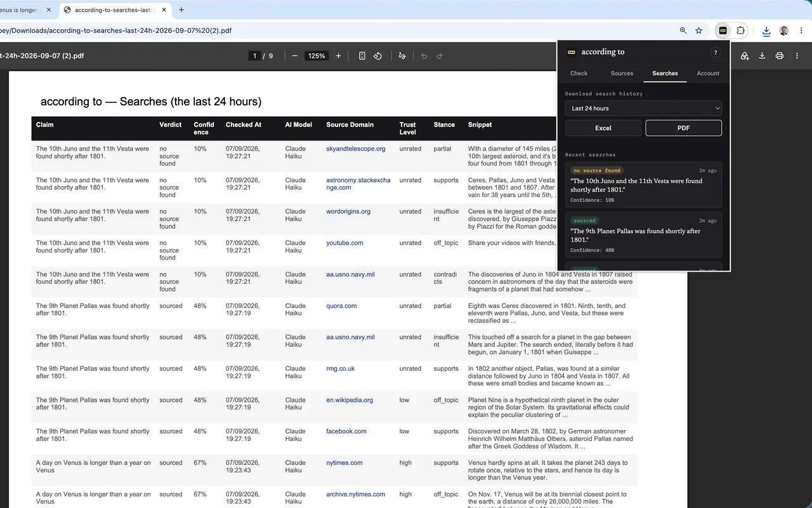
Task: Open the nytimes.com source link
Action: pos(344,463)
